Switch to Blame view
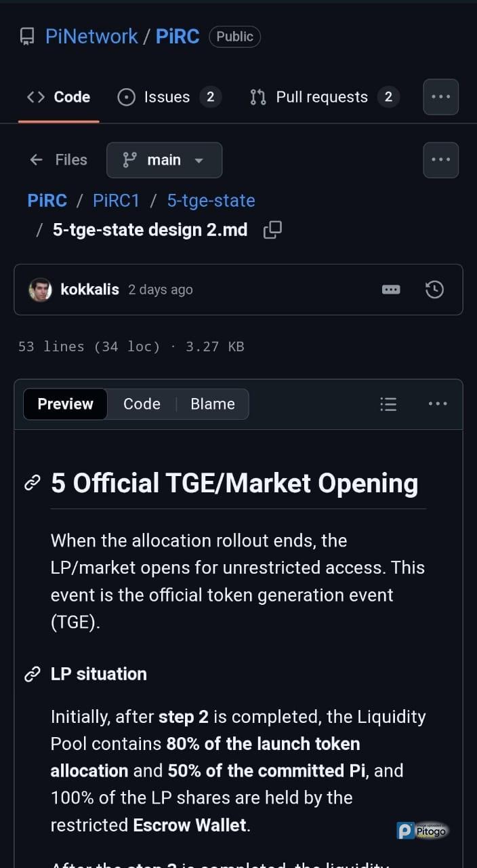The width and height of the screenshot is (477, 868). 212,404
